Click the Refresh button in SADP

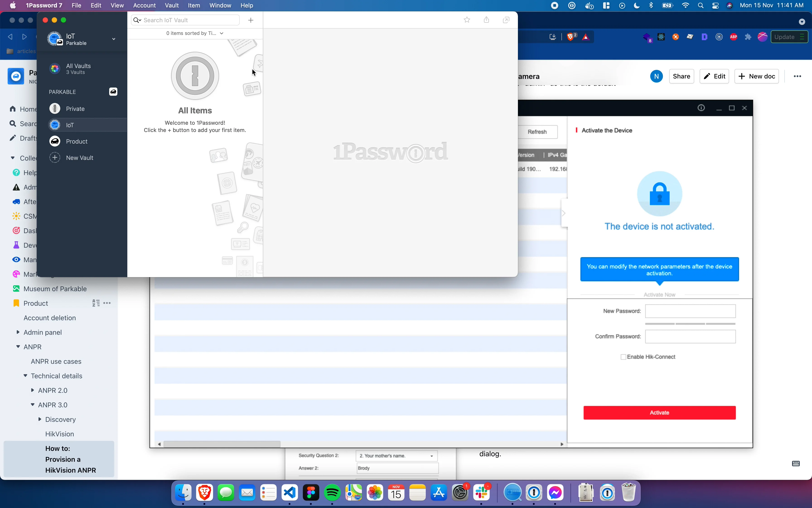pyautogui.click(x=537, y=132)
